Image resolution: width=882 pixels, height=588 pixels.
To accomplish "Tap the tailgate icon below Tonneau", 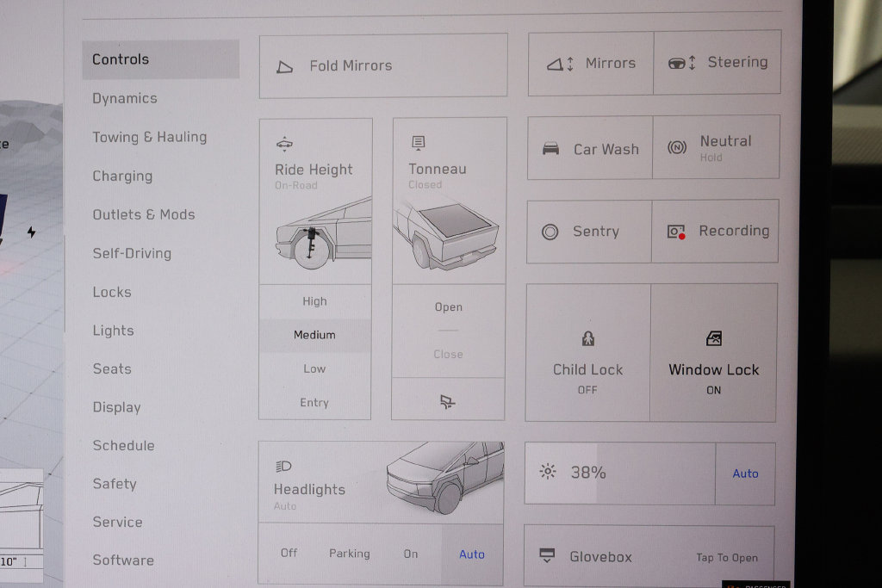I will (448, 401).
